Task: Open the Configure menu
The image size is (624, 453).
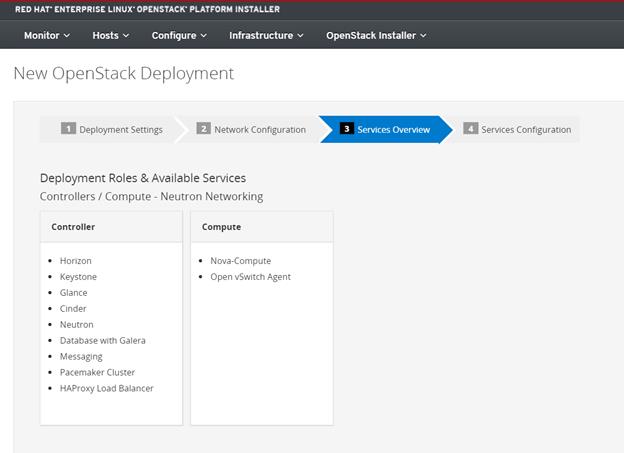Action: (179, 35)
